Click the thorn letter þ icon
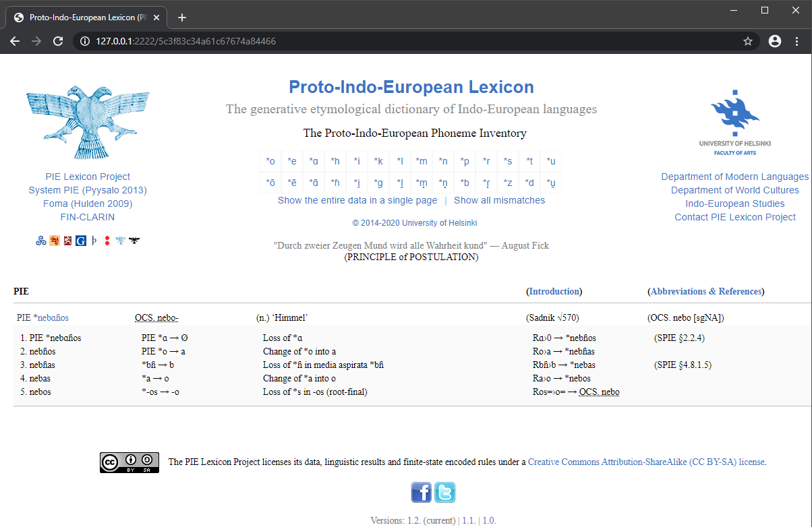The height and width of the screenshot is (527, 812). [94, 241]
